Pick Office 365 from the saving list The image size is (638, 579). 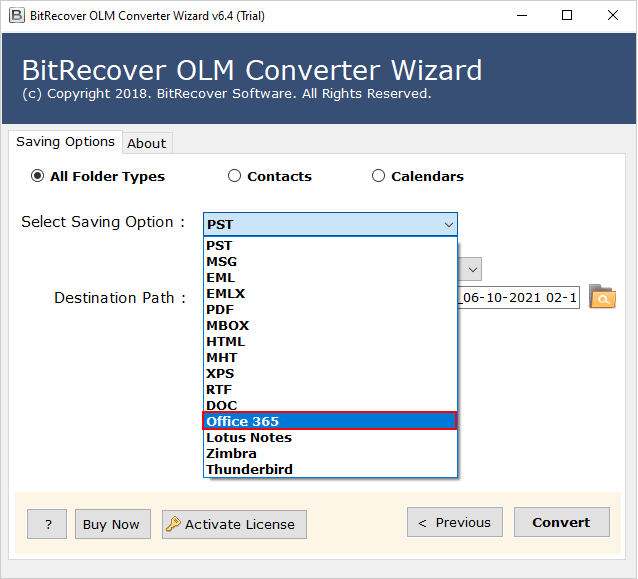tap(330, 421)
